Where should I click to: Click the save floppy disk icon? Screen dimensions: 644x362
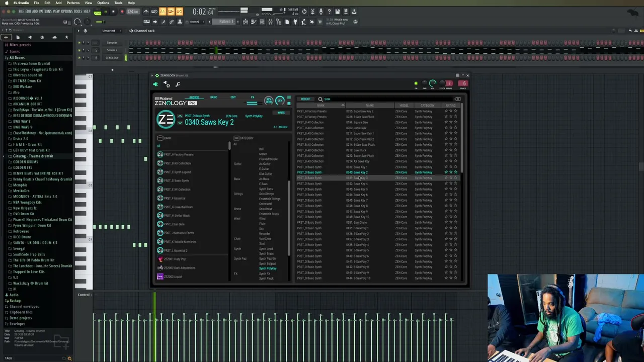(338, 11)
